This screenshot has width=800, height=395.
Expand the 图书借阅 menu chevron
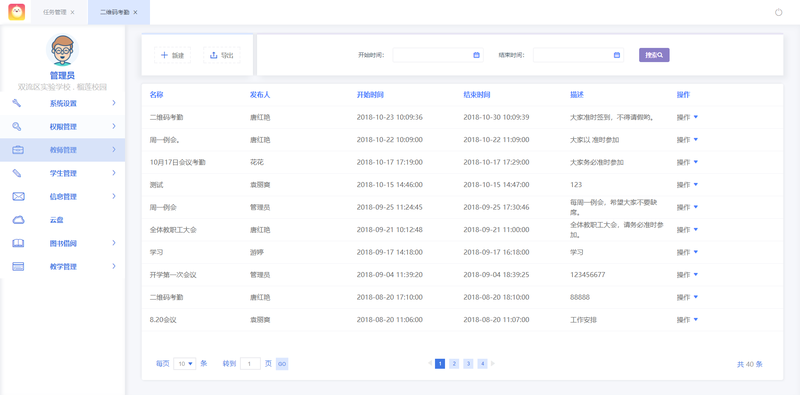coord(114,243)
